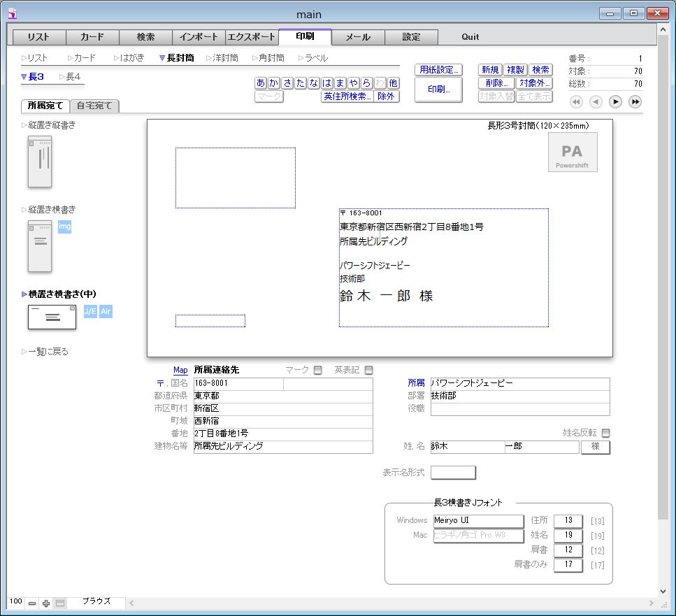Click the 印刷... print button

[x=438, y=89]
